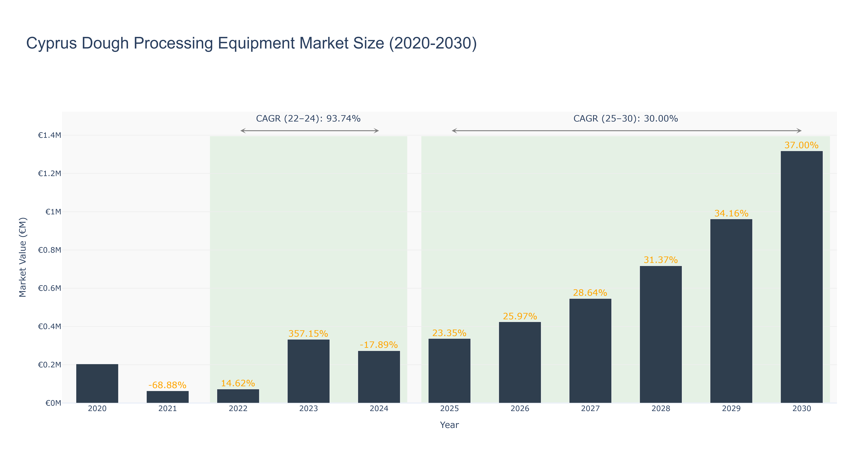This screenshot has width=868, height=465.
Task: Select the 2021 market value bar
Action: [x=167, y=397]
